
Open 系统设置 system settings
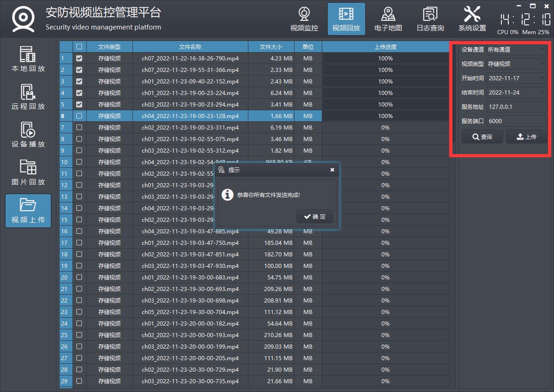point(472,19)
